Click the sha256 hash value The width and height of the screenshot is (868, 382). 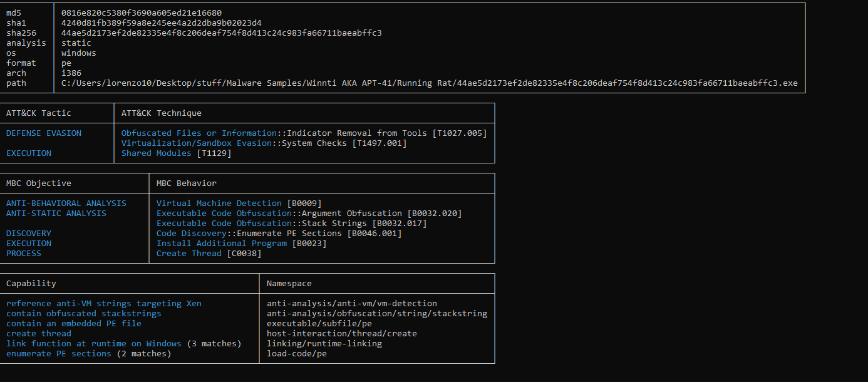(x=222, y=33)
